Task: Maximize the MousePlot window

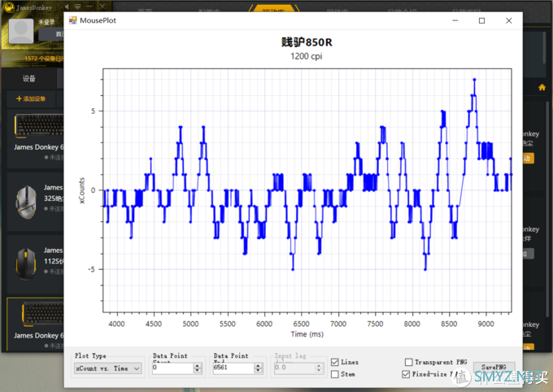Action: pyautogui.click(x=481, y=20)
